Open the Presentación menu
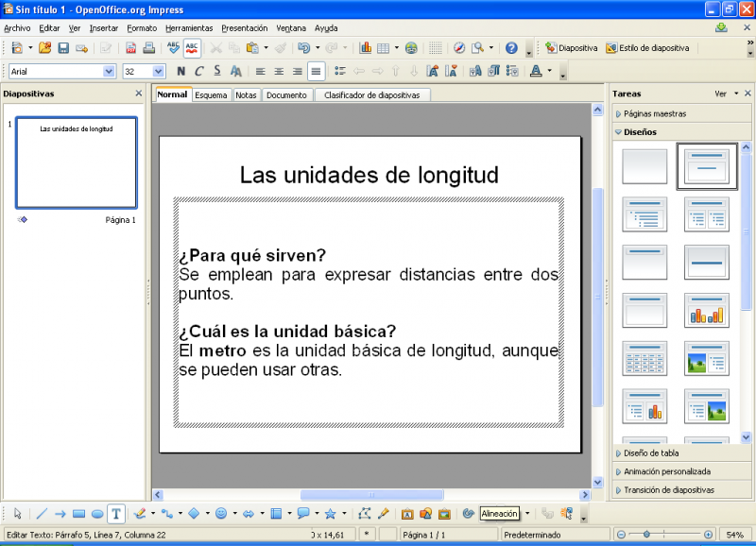 click(245, 28)
